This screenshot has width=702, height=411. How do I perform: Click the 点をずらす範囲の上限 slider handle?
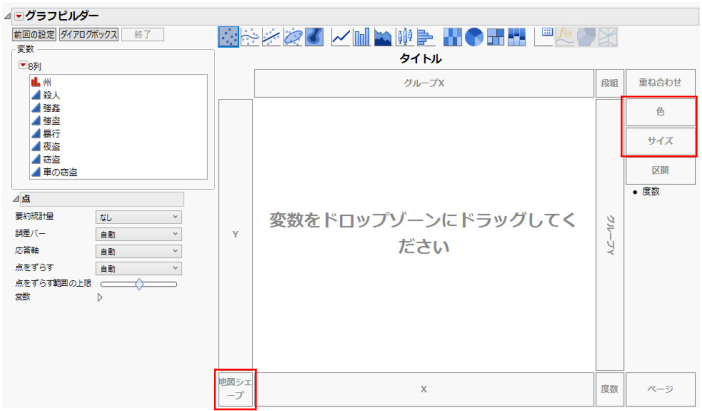click(x=139, y=284)
